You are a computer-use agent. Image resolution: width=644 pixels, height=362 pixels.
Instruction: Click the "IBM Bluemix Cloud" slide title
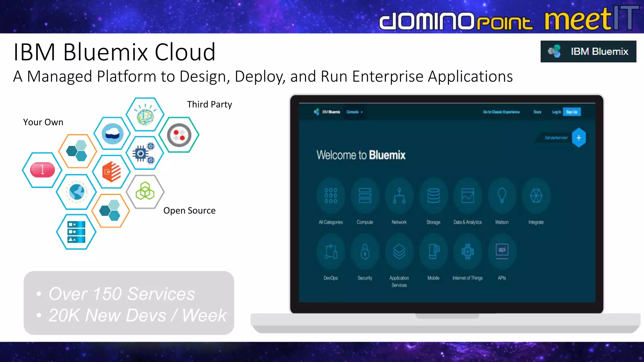(x=114, y=52)
